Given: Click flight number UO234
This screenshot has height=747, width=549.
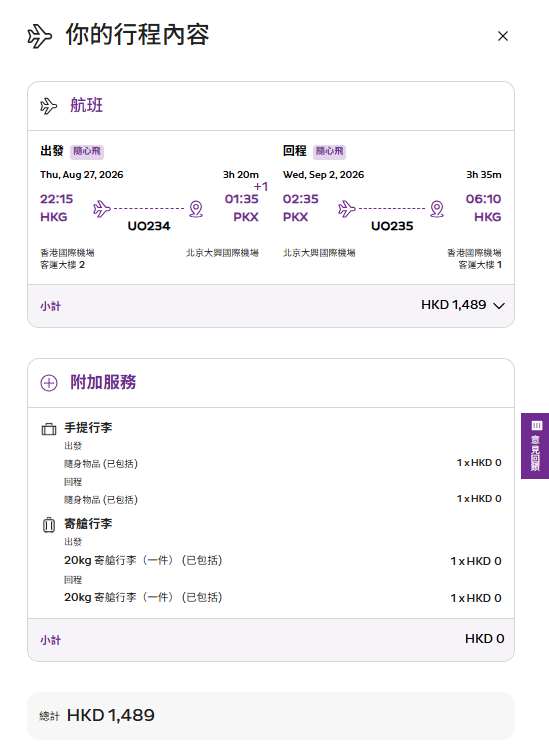Looking at the screenshot, I should 149,226.
